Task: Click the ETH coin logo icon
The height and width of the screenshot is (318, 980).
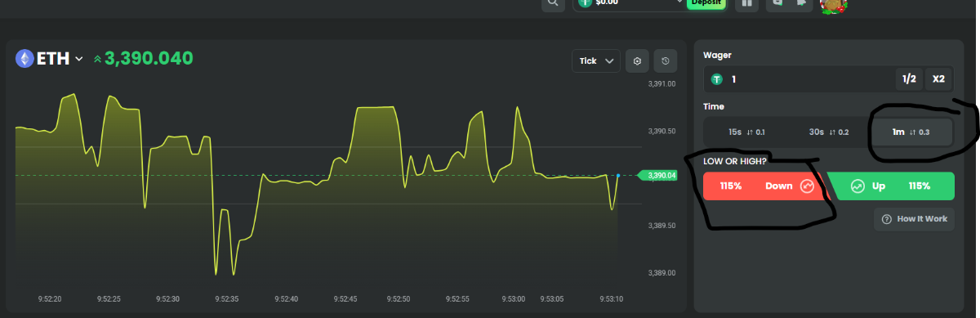Action: (x=24, y=58)
